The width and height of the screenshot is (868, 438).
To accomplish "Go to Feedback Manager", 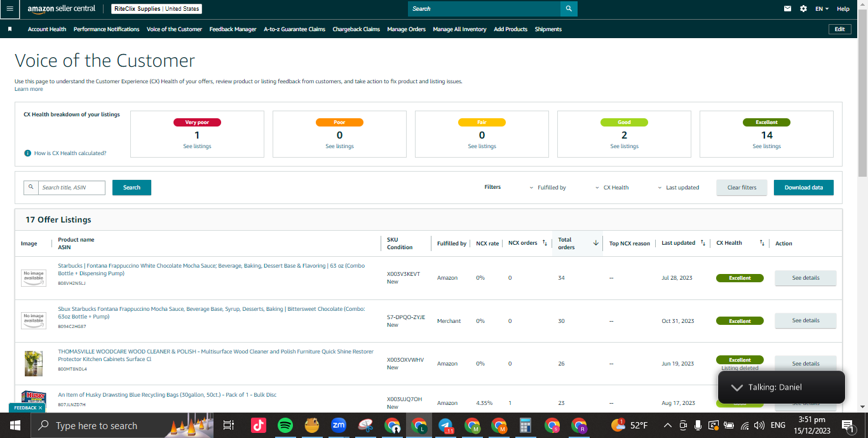I will point(233,29).
